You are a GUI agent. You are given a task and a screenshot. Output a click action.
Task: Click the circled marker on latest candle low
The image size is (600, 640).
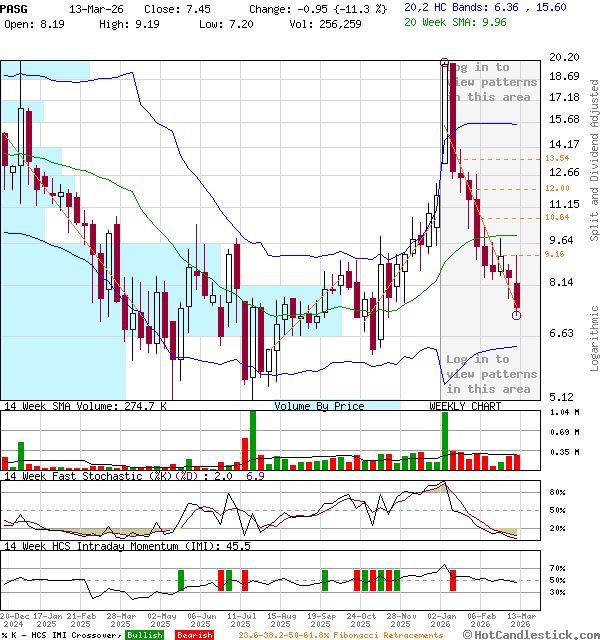516,315
